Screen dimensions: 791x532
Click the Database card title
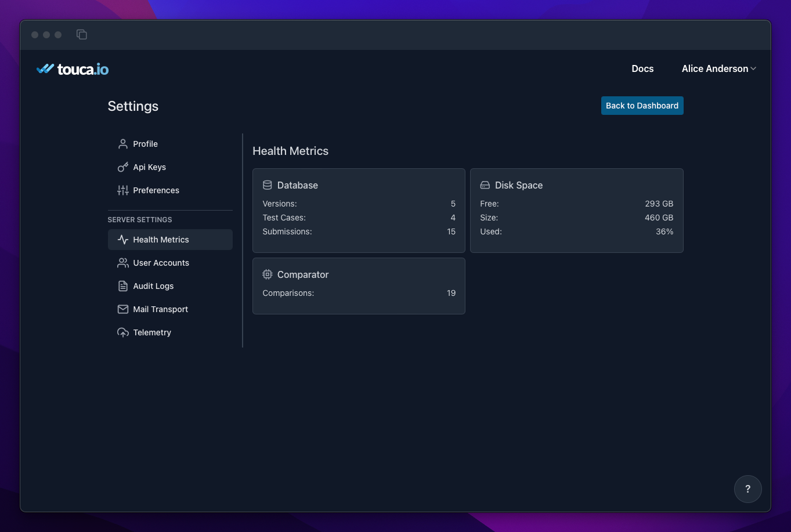[298, 185]
